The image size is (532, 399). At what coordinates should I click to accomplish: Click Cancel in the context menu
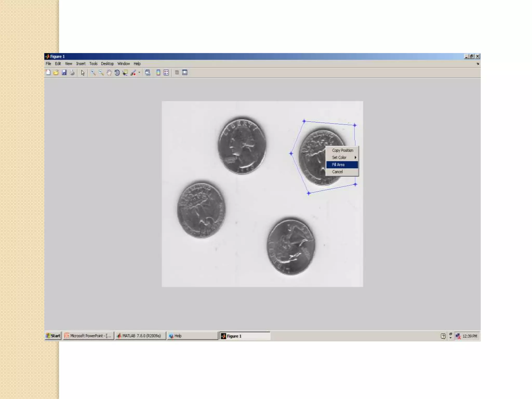click(x=337, y=172)
